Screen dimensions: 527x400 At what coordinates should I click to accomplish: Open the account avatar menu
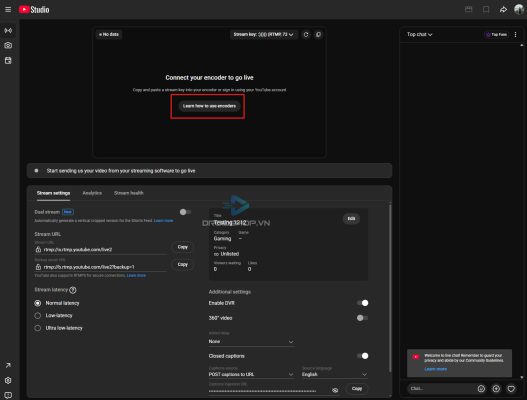pyautogui.click(x=519, y=9)
